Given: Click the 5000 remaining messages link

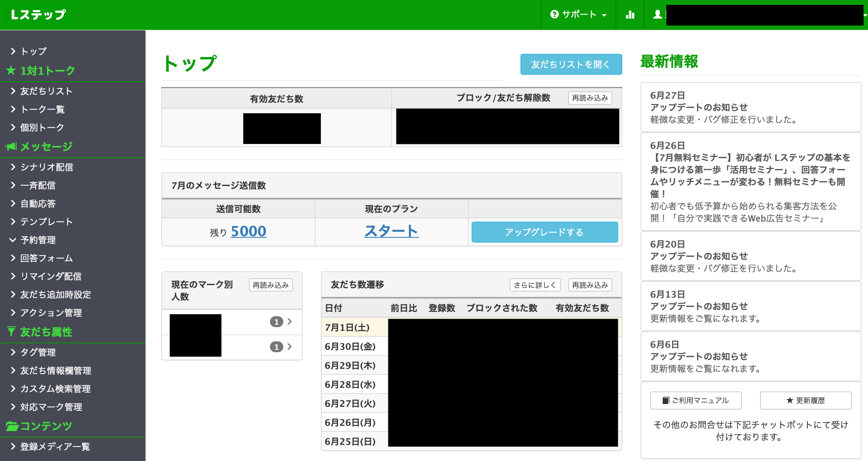Looking at the screenshot, I should pyautogui.click(x=249, y=231).
